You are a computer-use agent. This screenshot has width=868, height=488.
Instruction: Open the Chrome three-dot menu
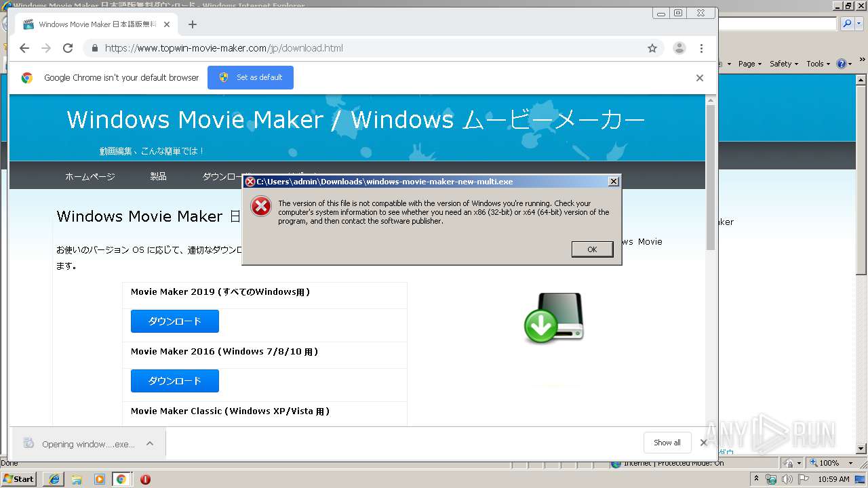tap(701, 48)
